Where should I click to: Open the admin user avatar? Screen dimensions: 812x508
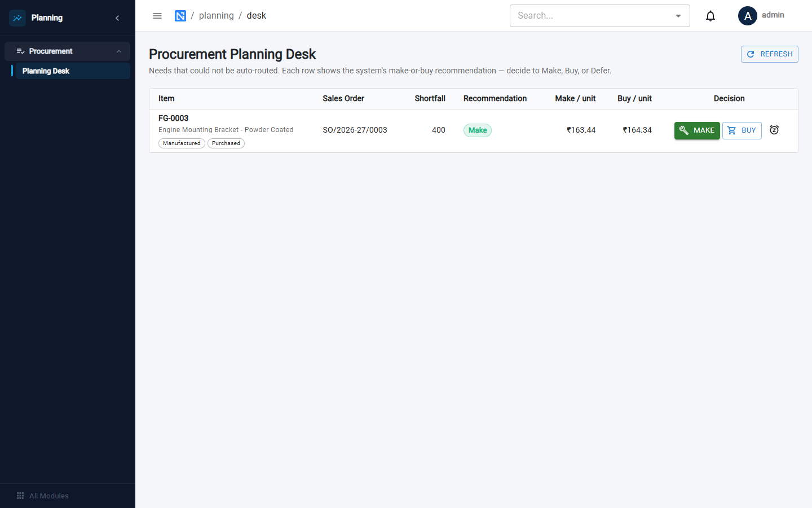point(748,16)
